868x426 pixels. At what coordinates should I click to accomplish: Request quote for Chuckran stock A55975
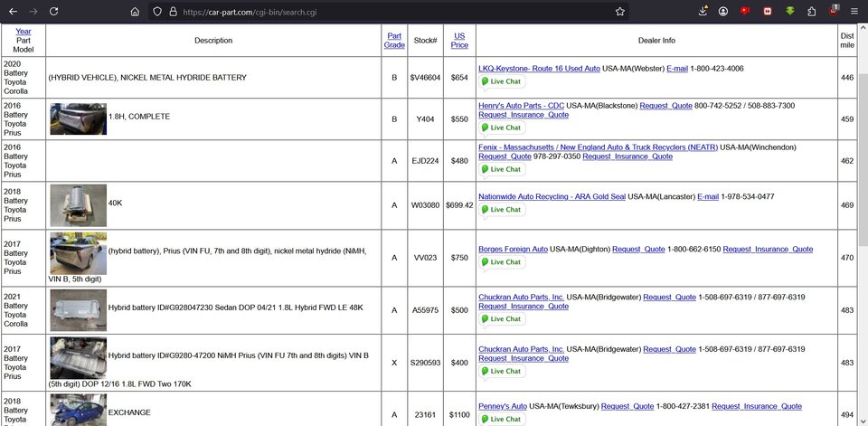[x=669, y=297]
